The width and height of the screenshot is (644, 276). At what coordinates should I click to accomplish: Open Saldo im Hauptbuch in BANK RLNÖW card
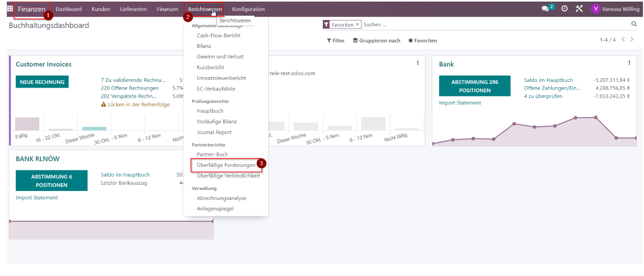coord(125,175)
